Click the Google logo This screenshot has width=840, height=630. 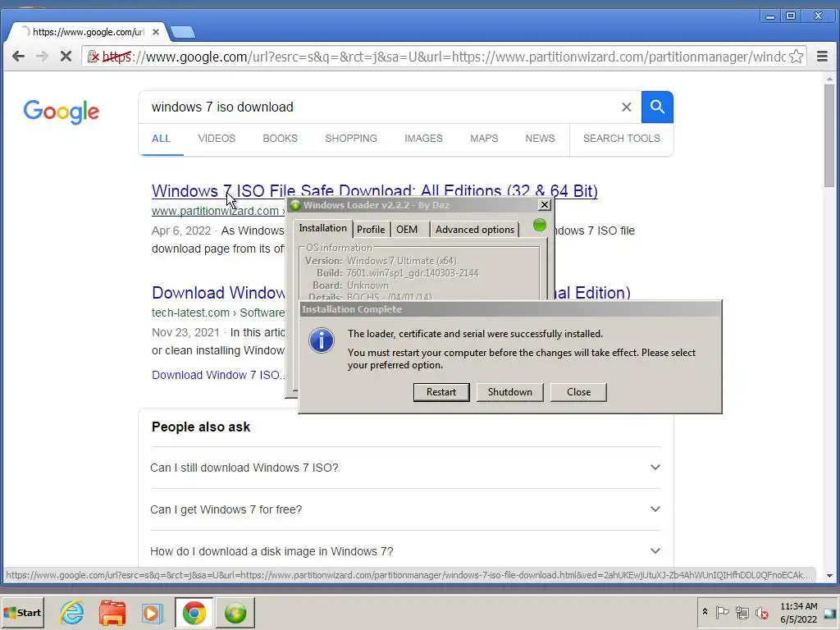point(61,112)
